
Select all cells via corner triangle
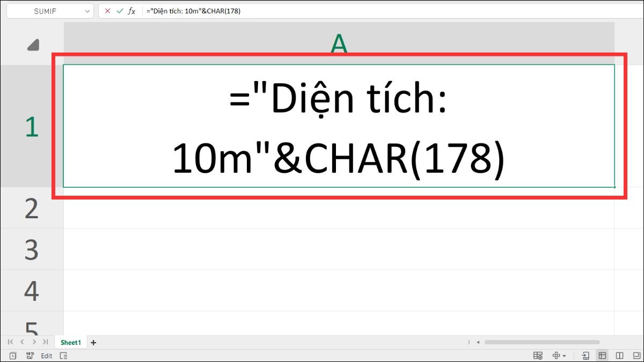click(x=33, y=45)
